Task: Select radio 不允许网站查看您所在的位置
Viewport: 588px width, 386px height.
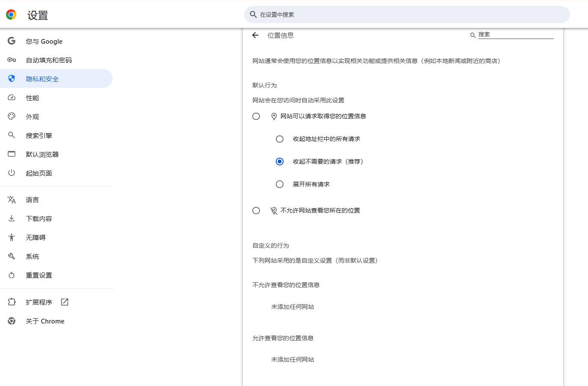Action: tap(256, 210)
